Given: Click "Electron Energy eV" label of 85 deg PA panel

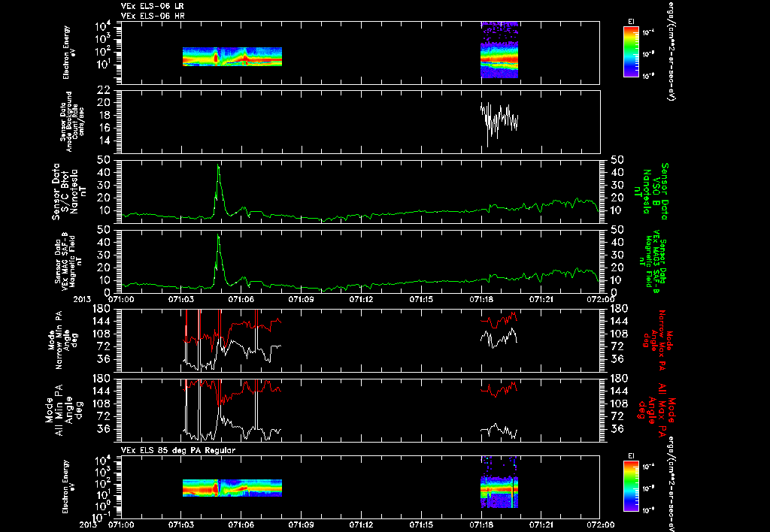Looking at the screenshot, I should point(68,486).
